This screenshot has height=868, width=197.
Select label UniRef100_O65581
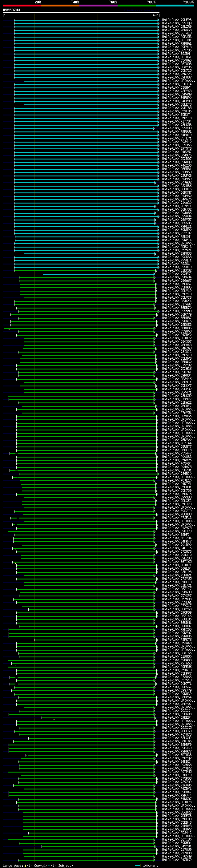pos(177,169)
